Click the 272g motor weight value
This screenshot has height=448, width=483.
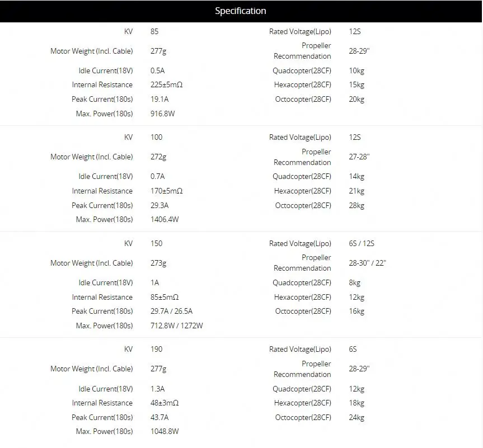point(158,157)
